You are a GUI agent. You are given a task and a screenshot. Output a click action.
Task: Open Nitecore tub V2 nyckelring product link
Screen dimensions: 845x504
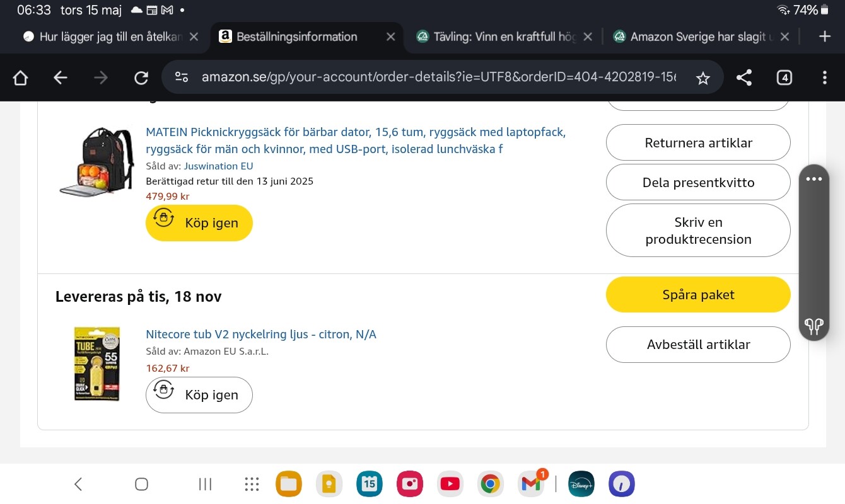pos(260,335)
